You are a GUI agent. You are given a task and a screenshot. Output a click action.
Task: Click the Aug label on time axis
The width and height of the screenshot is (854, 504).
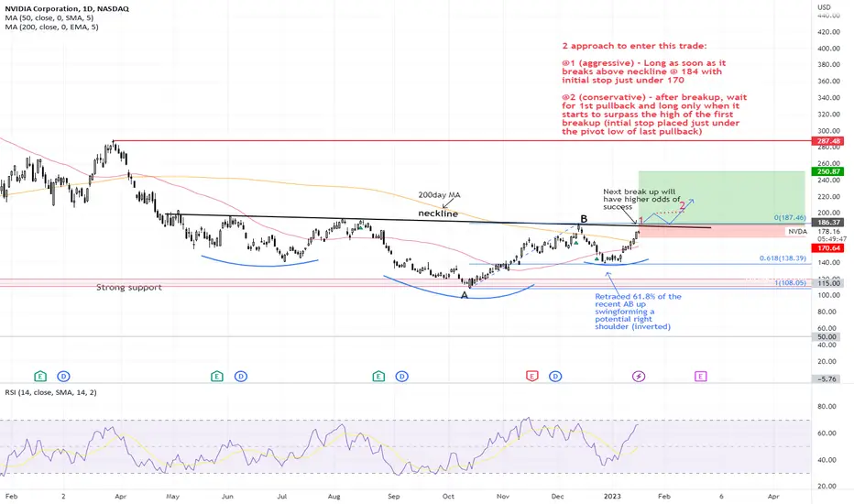point(334,497)
